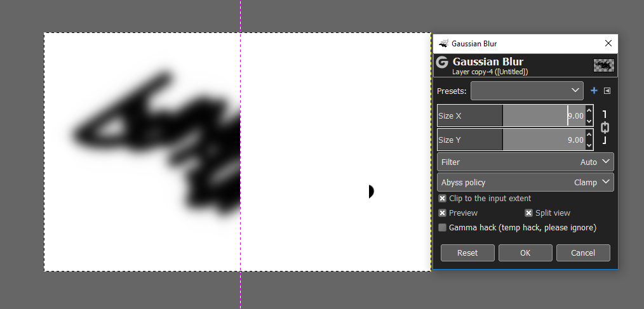Decrease Size Y with down arrow
644x309 pixels.
(x=589, y=145)
